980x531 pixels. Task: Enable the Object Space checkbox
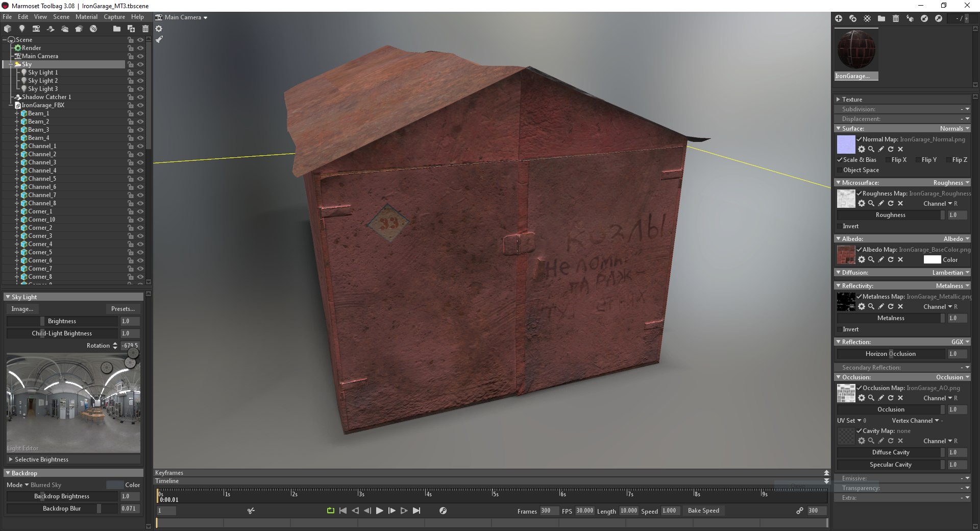point(840,170)
